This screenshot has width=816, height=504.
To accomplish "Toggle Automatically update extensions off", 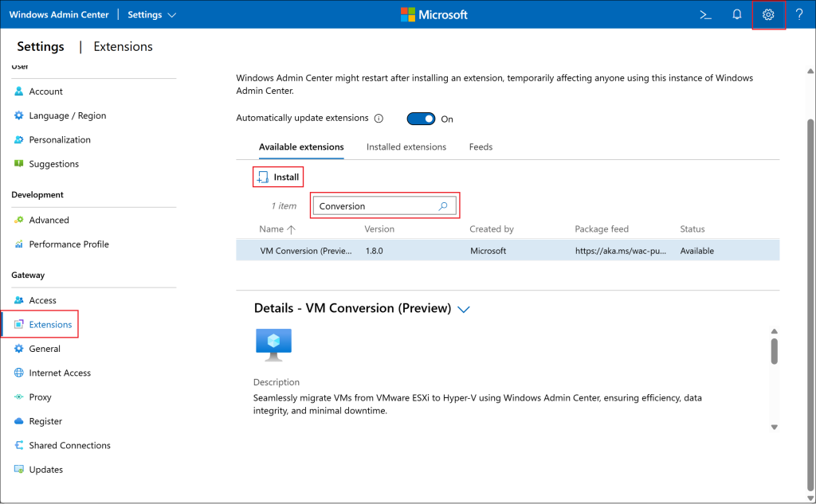I will click(421, 118).
